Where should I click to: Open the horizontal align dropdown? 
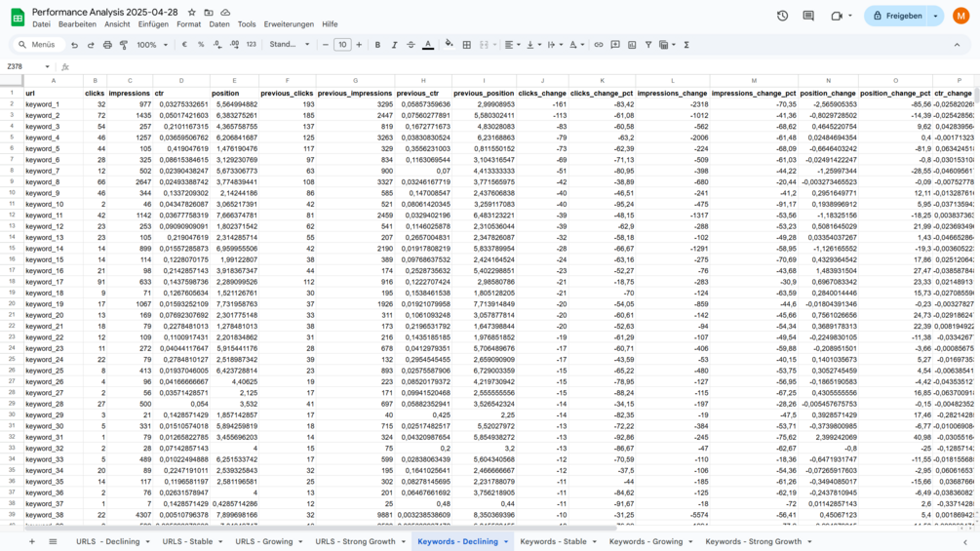[x=512, y=45]
